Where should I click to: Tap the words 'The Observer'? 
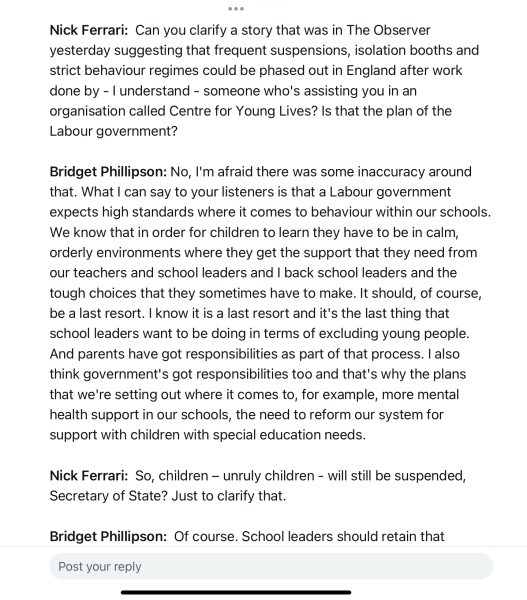(x=388, y=30)
